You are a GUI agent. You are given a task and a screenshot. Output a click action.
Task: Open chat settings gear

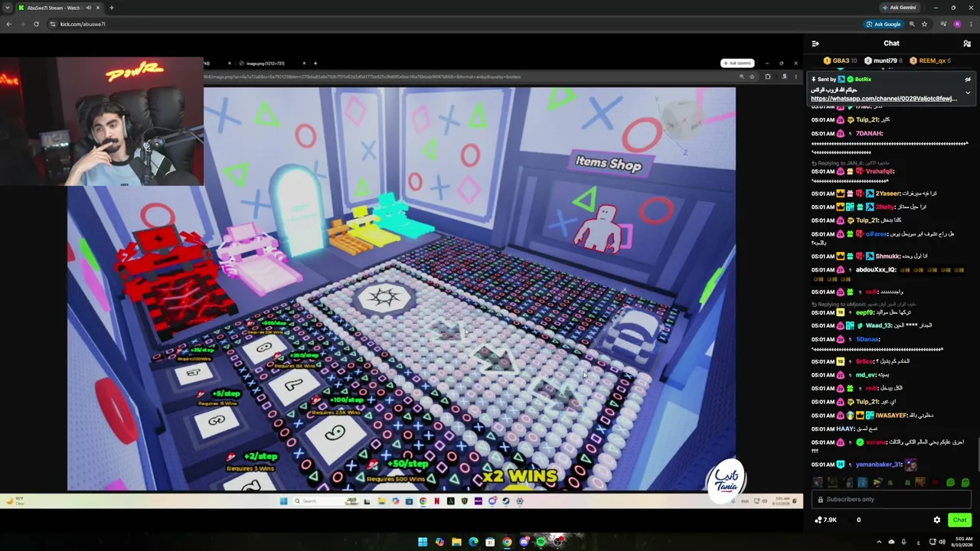click(x=936, y=520)
